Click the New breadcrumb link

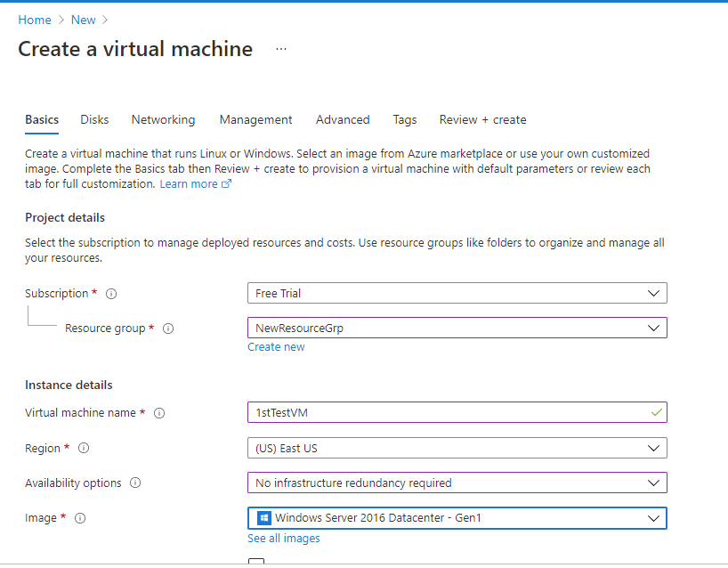(x=83, y=20)
